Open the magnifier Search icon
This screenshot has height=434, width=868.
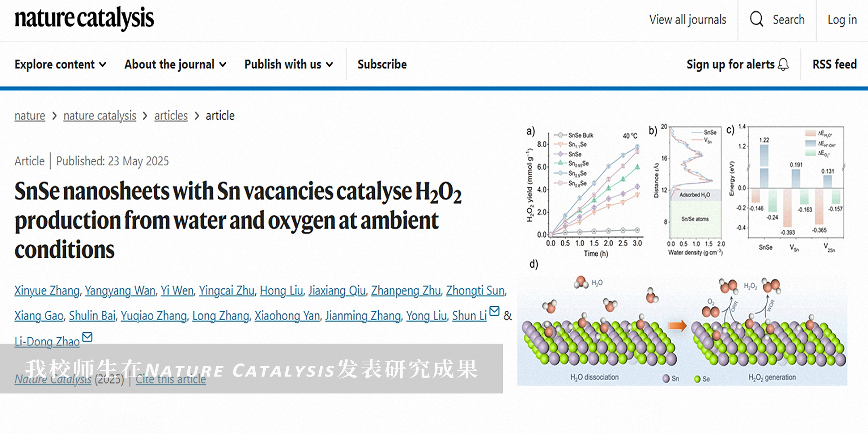pos(756,19)
